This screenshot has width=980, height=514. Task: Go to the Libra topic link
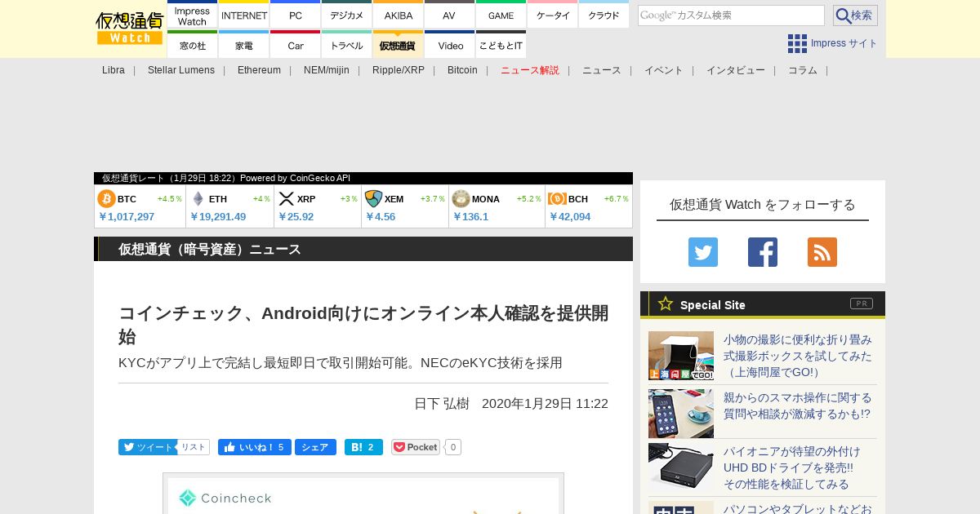(x=114, y=70)
